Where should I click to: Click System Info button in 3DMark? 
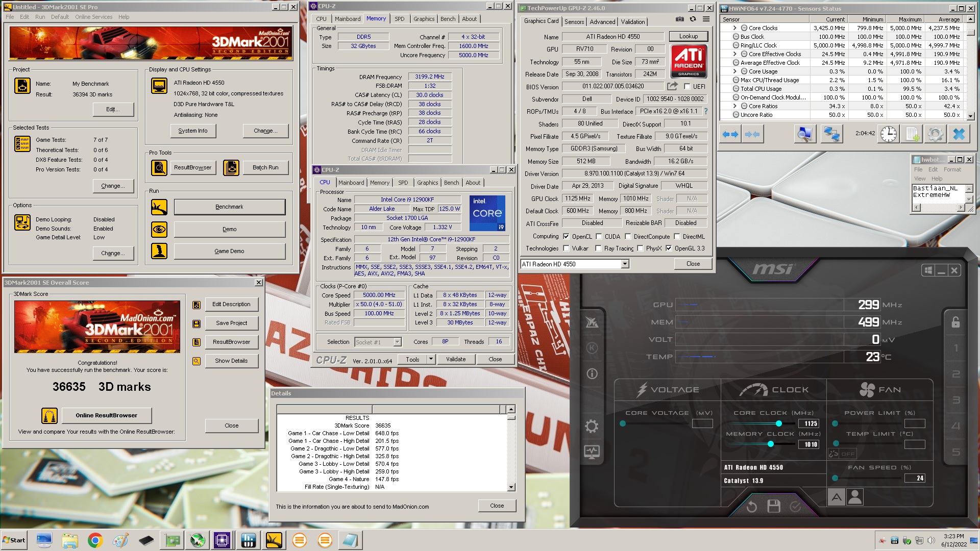point(193,131)
